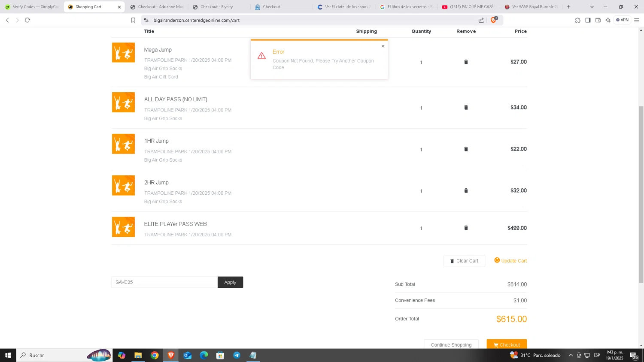Open File Explorer from taskbar
The height and width of the screenshot is (362, 644).
coord(138,355)
